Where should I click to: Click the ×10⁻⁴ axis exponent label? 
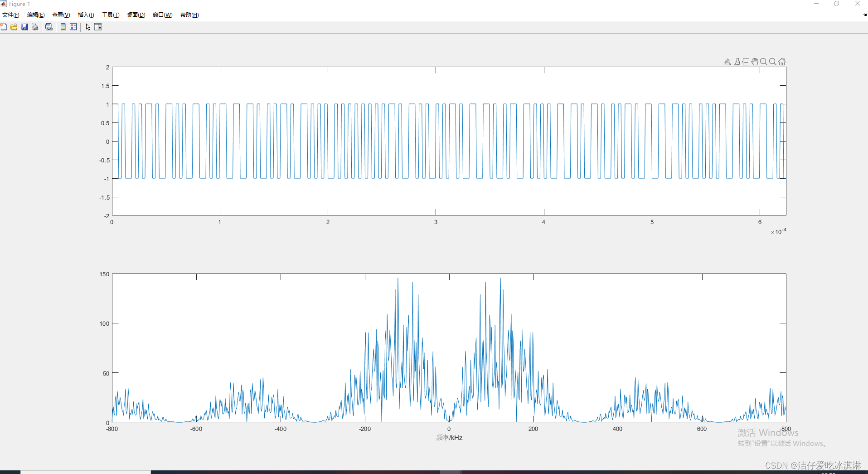779,231
